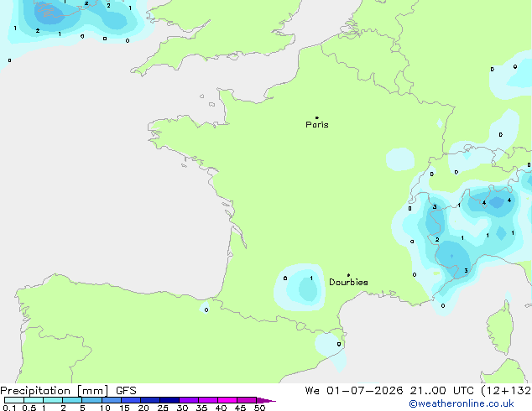Pick the 25–30 mm dark blue swatch
This screenshot has width=532, height=411.
(x=170, y=400)
